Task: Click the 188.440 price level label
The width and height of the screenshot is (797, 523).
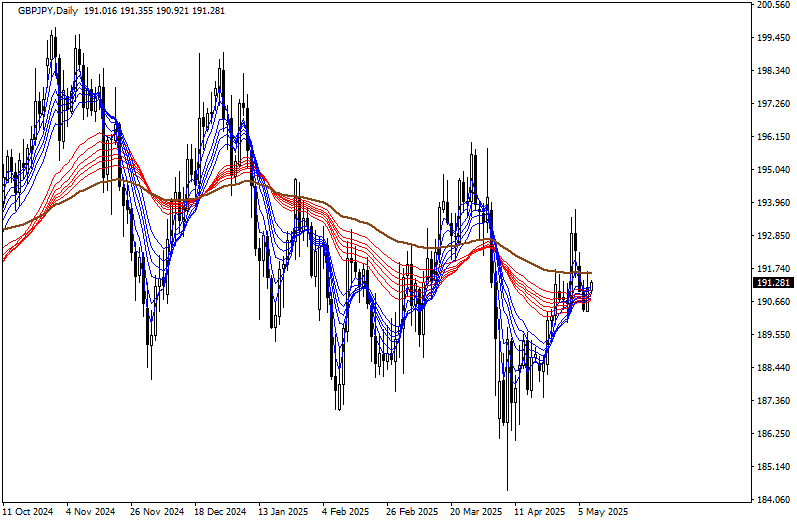Action: point(773,368)
